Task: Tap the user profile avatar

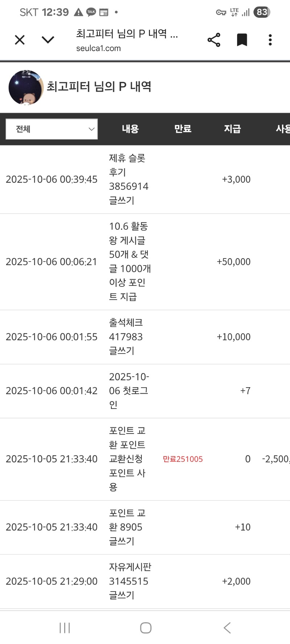Action: (x=26, y=88)
